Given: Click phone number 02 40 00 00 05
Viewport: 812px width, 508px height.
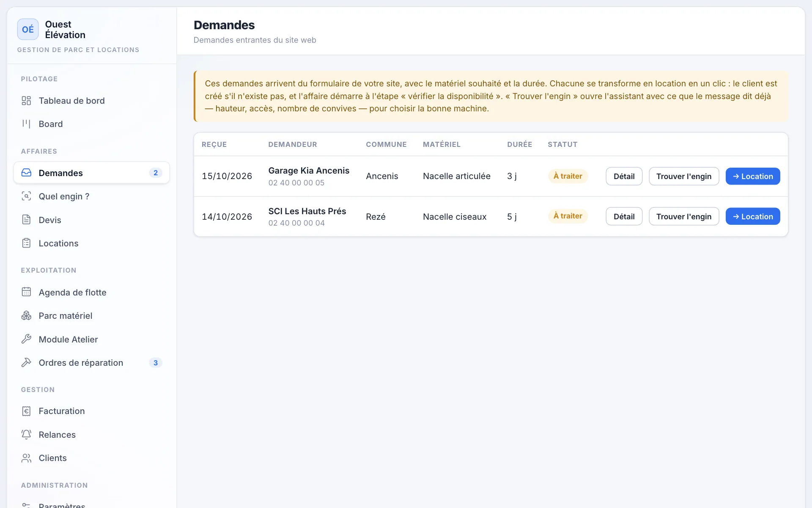Looking at the screenshot, I should pyautogui.click(x=296, y=183).
